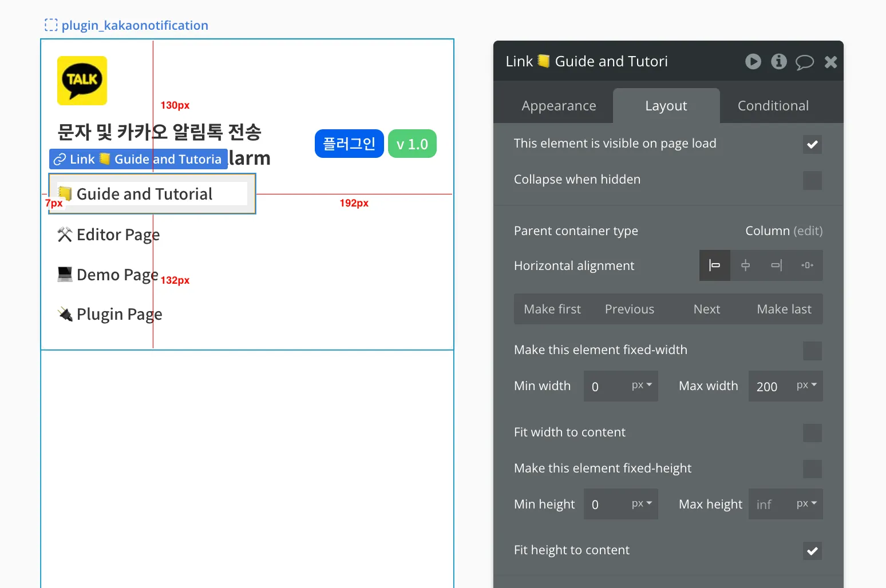Focus the Max width value field
The height and width of the screenshot is (588, 886).
pyautogui.click(x=772, y=386)
